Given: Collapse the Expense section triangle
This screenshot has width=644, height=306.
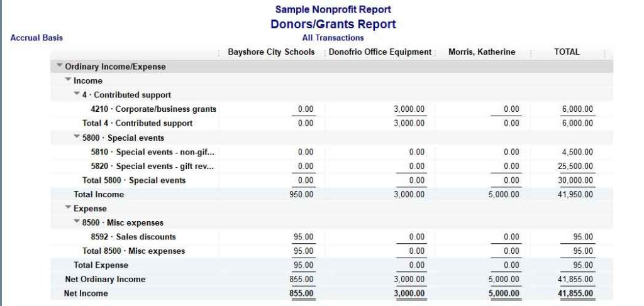Looking at the screenshot, I should click(x=69, y=208).
